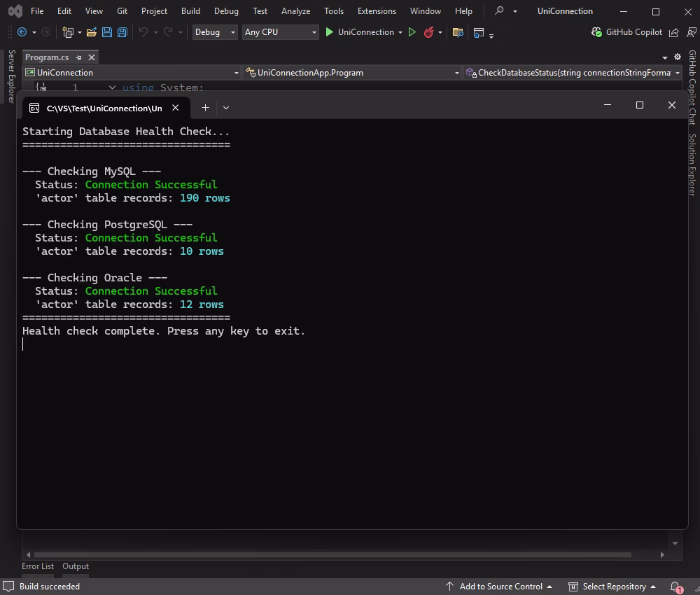
Task: Open the Build menu
Action: [190, 11]
